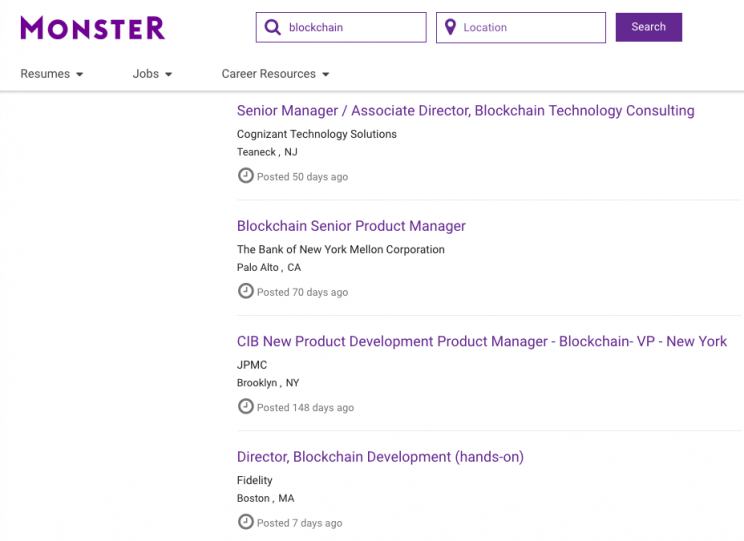Select The Bank of New York Mellon Corporation
Viewport: 744px width, 541px height.
tap(341, 250)
